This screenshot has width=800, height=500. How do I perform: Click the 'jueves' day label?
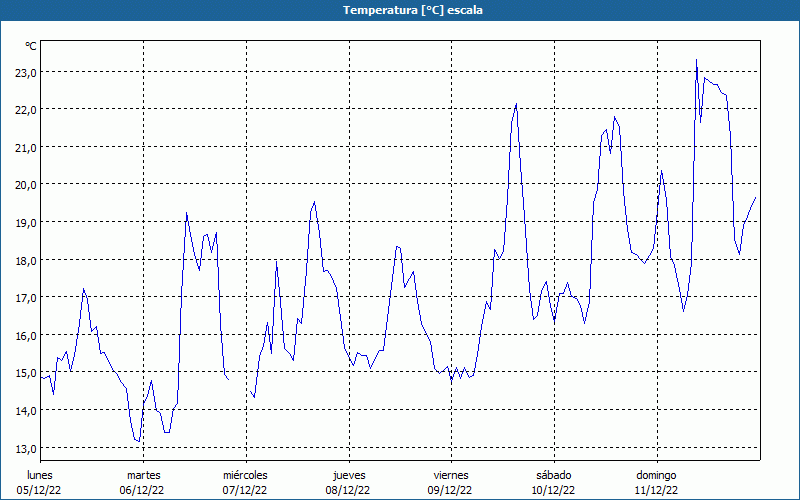349,475
